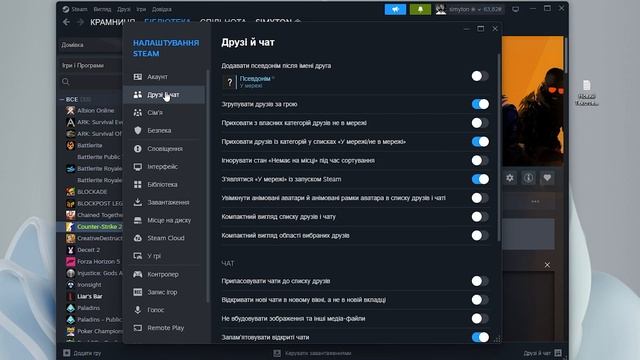Image resolution: width=640 pixels, height=360 pixels.
Task: Enable Припасовувати чати до списку друзів
Action: click(480, 281)
